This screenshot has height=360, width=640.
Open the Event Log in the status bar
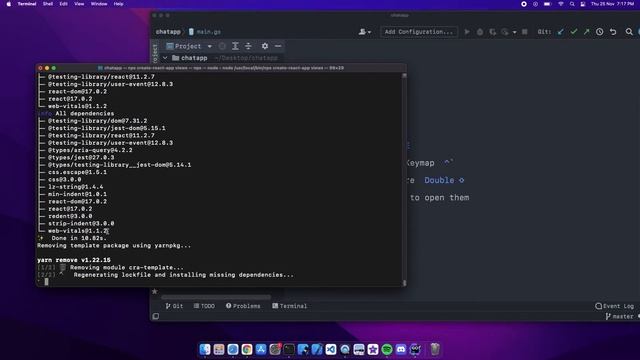[x=615, y=306]
